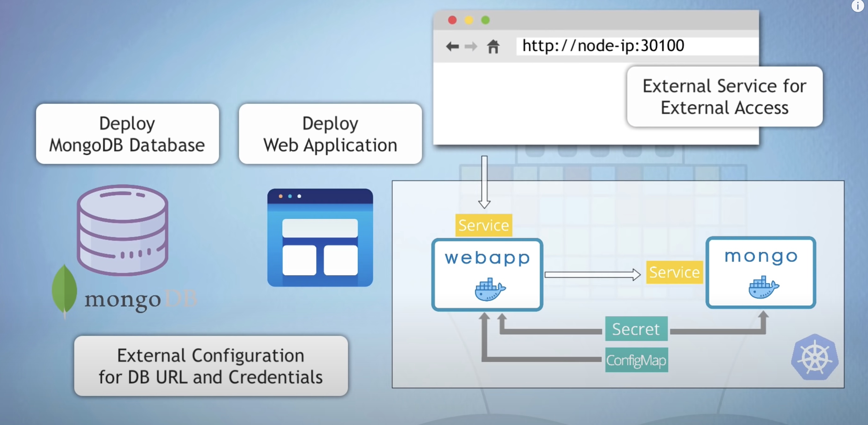The height and width of the screenshot is (425, 868).
Task: Click the browser back arrow icon
Action: 452,46
